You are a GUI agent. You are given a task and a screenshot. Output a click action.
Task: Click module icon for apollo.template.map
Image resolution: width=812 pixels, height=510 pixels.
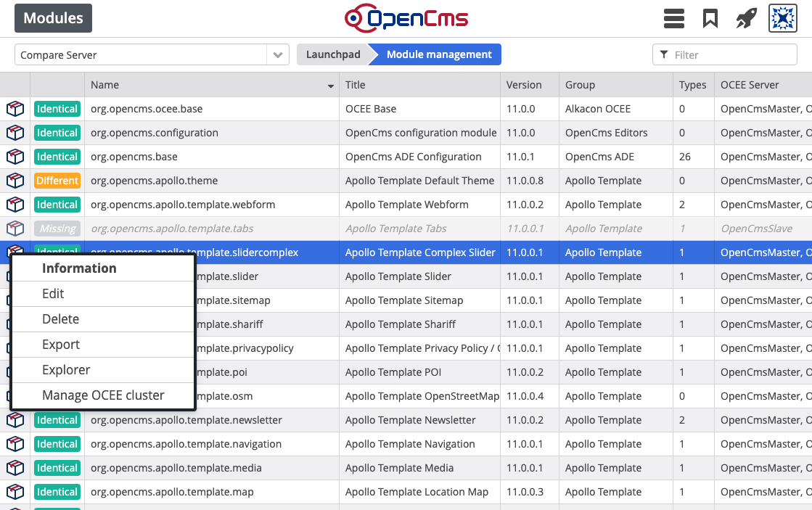click(x=15, y=492)
